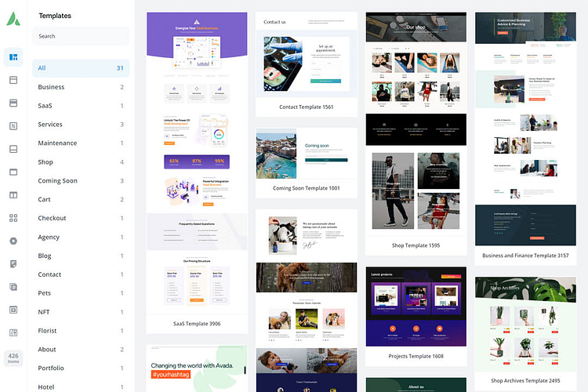Filter templates by Business category
This screenshot has width=588, height=392.
click(x=81, y=87)
